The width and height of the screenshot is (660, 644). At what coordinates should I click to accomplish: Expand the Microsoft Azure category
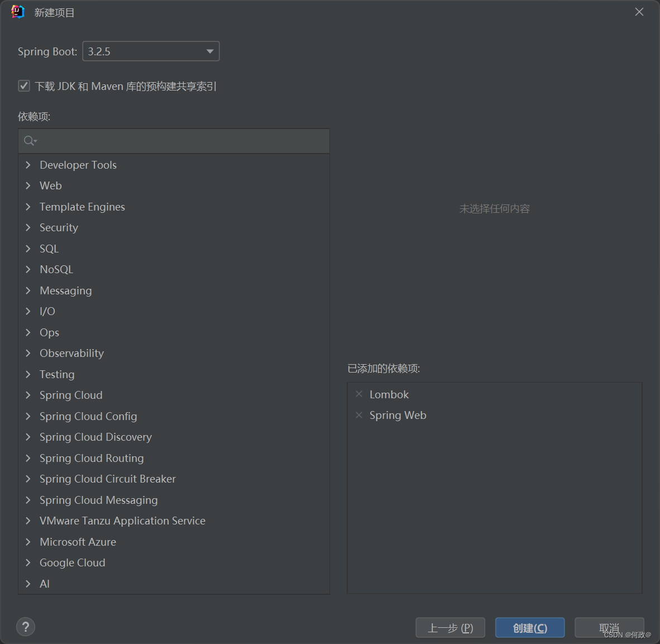click(28, 542)
